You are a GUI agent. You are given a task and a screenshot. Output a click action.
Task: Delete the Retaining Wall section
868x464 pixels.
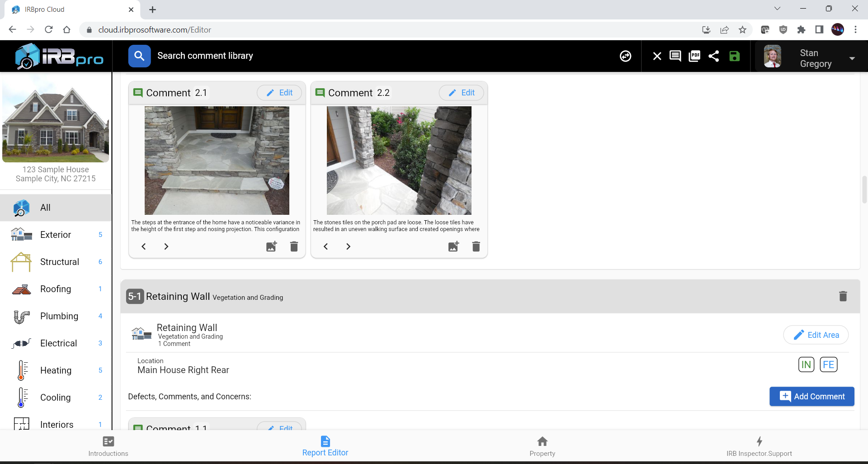[x=843, y=296]
